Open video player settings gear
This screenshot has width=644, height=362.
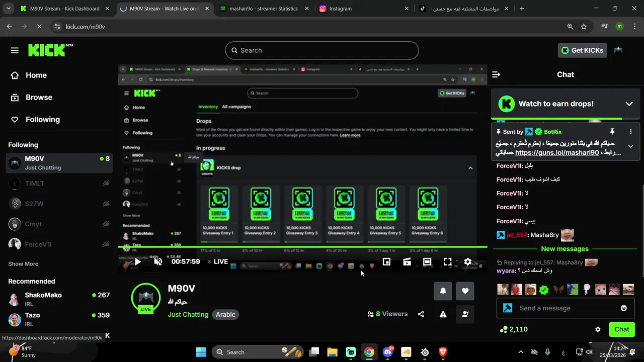point(468,261)
